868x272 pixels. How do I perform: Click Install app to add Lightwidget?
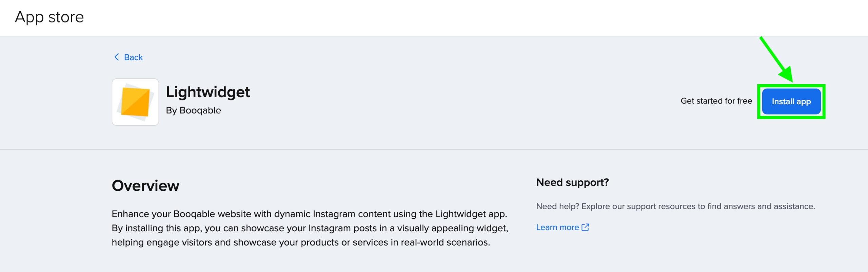tap(791, 101)
